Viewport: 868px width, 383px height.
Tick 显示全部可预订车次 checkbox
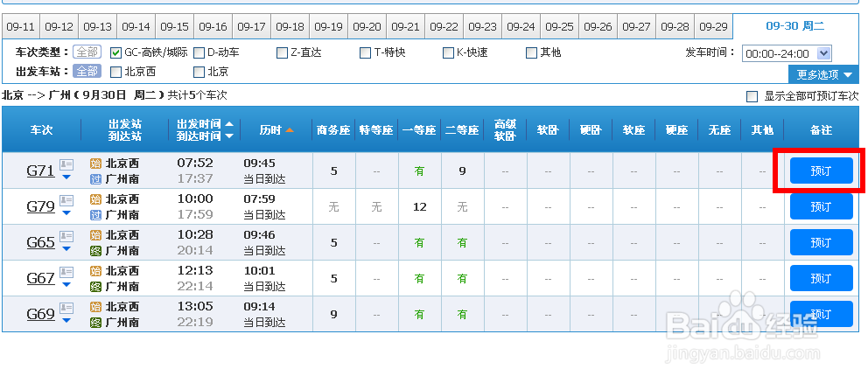pos(752,97)
